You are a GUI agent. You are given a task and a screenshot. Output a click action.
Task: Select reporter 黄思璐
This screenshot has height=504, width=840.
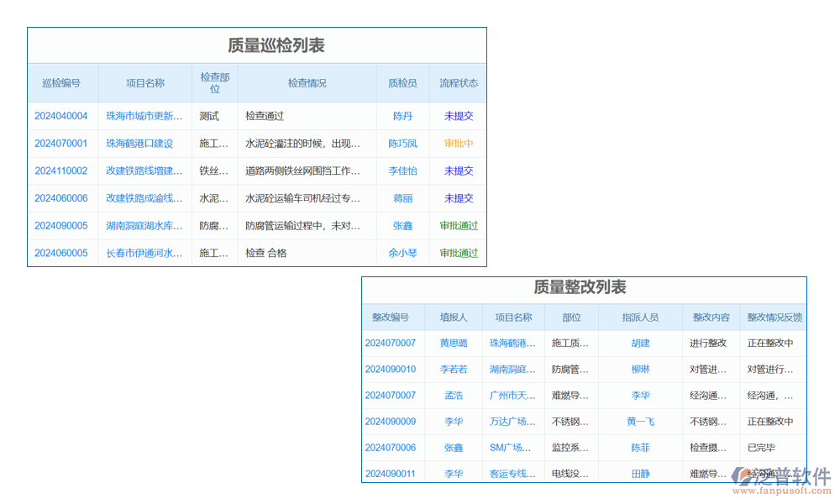(454, 343)
